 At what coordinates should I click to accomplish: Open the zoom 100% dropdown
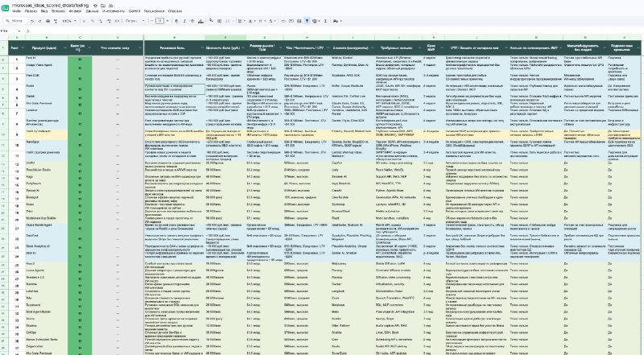(69, 21)
